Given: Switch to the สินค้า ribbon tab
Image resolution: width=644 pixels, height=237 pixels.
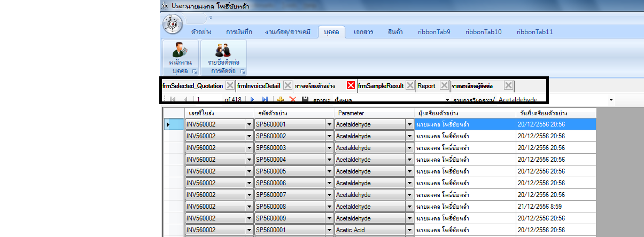Looking at the screenshot, I should pos(395,32).
